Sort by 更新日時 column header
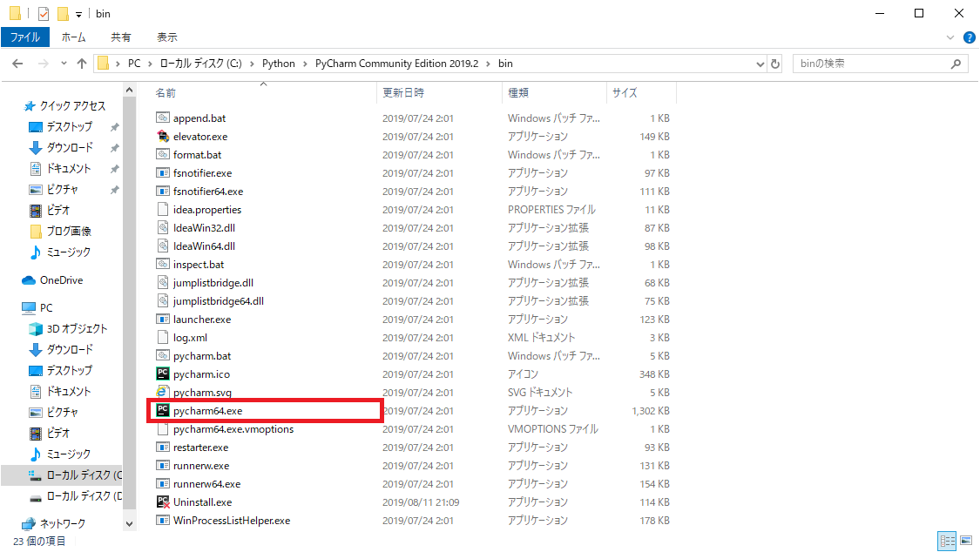Screen dimensions: 980x552 [x=439, y=92]
